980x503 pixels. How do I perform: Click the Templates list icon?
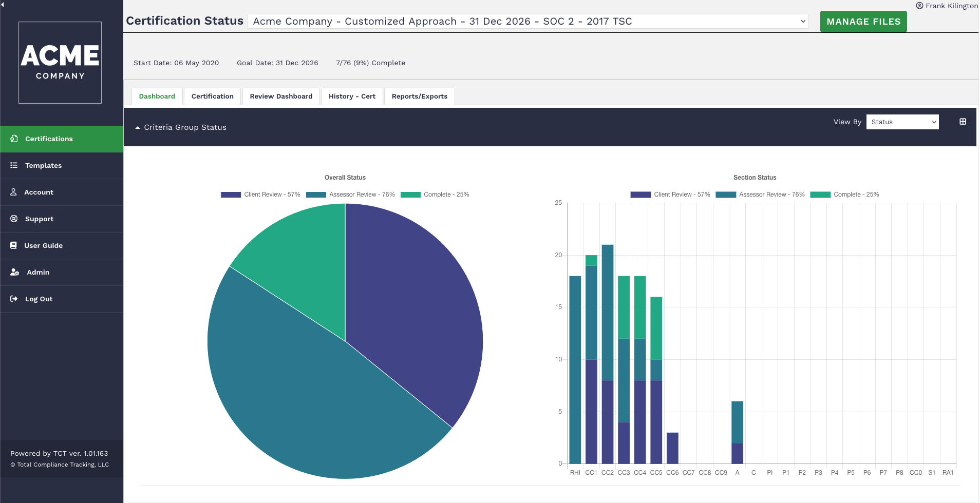pyautogui.click(x=14, y=165)
